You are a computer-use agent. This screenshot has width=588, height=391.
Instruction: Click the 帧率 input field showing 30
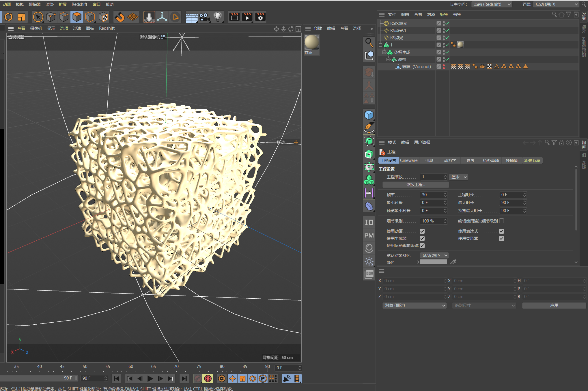point(433,195)
